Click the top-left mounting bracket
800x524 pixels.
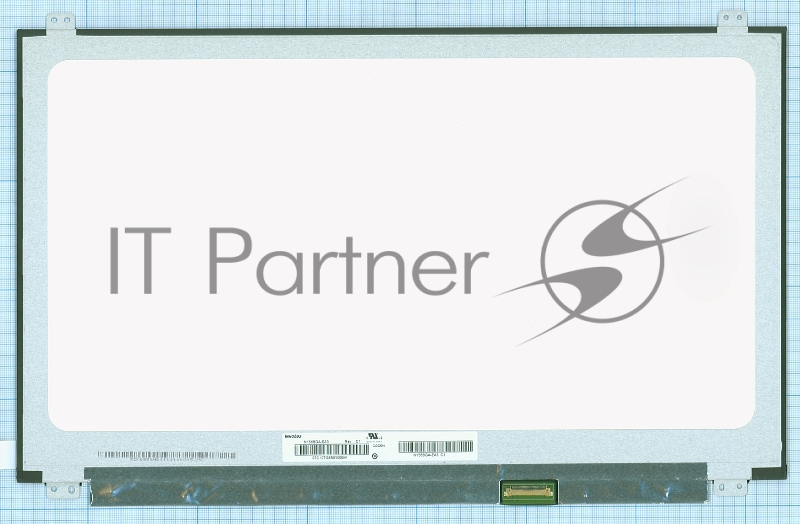pos(61,24)
